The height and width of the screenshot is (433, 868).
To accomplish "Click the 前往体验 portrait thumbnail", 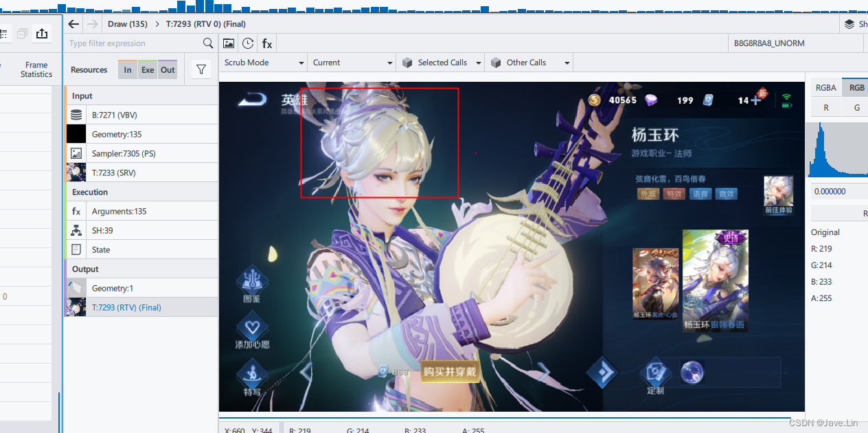I will point(779,195).
